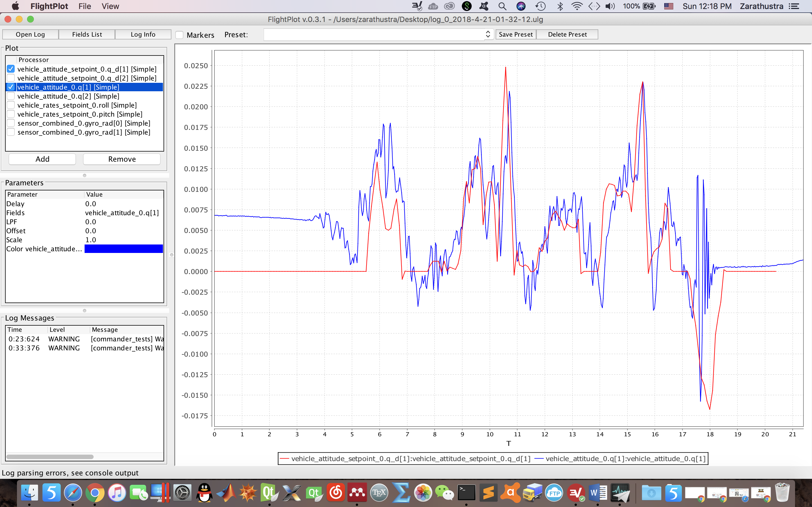Open Mendeley from the Dock
The image size is (812, 507).
(x=357, y=493)
